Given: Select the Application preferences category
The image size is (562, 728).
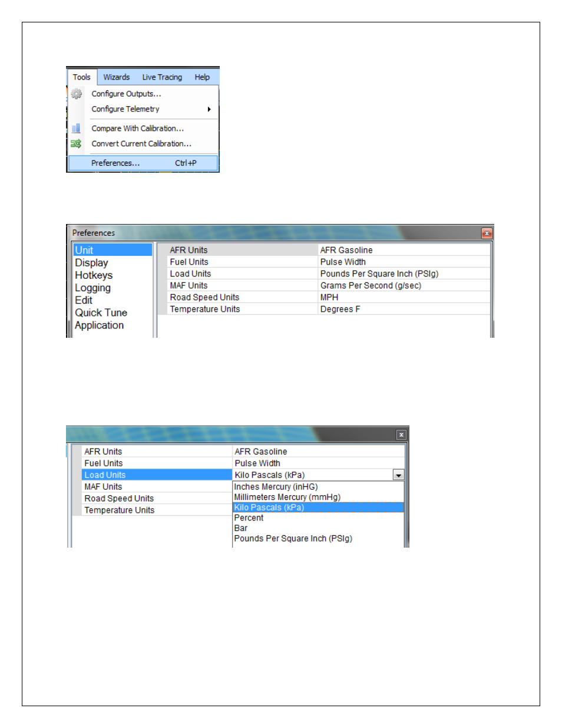Looking at the screenshot, I should coord(99,325).
